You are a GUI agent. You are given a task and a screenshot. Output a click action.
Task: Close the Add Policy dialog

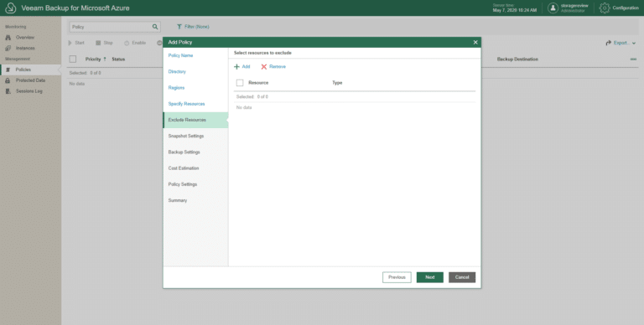pyautogui.click(x=475, y=42)
